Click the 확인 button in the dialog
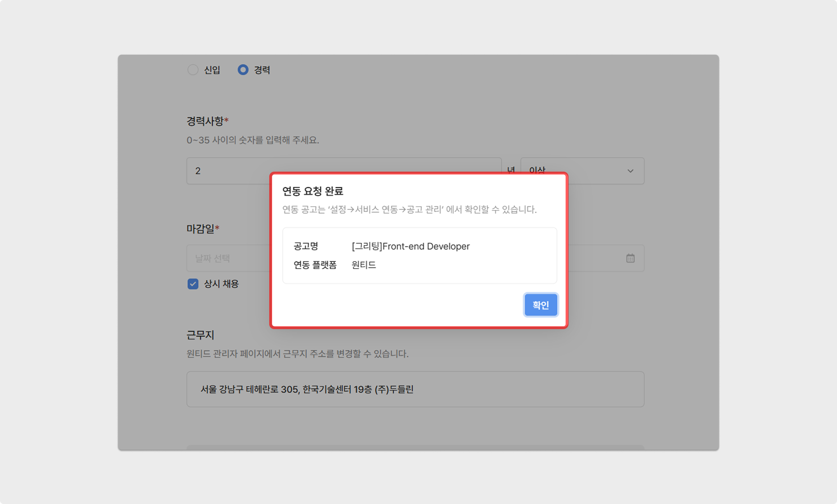Image resolution: width=837 pixels, height=504 pixels. pyautogui.click(x=540, y=305)
